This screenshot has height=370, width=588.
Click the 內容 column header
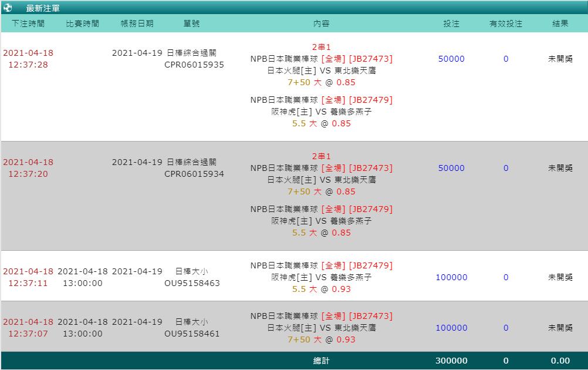[322, 23]
